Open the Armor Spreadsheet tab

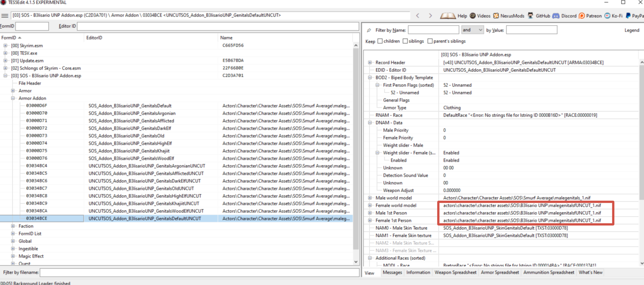(x=500, y=273)
